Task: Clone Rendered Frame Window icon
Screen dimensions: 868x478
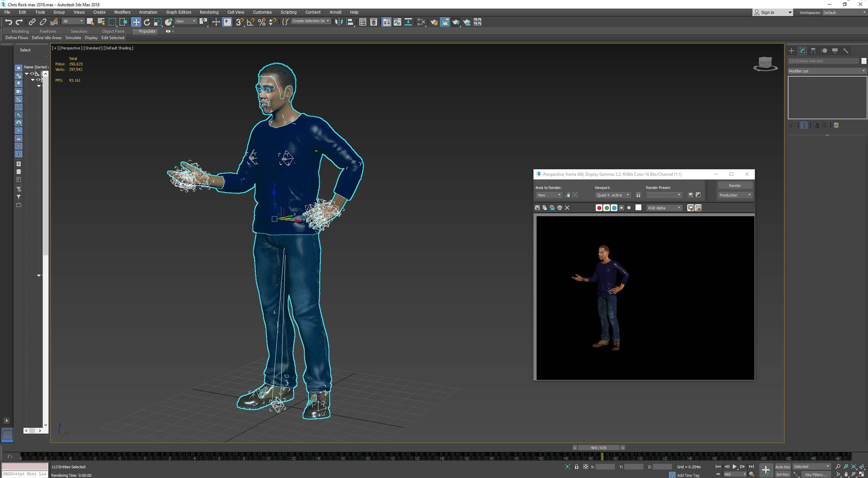Action: click(552, 208)
